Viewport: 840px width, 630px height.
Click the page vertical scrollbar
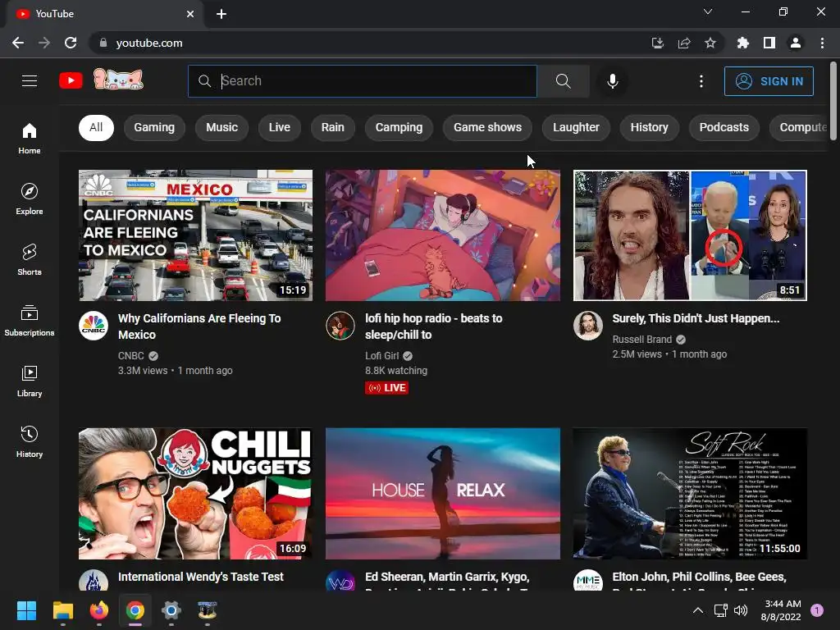(833, 101)
